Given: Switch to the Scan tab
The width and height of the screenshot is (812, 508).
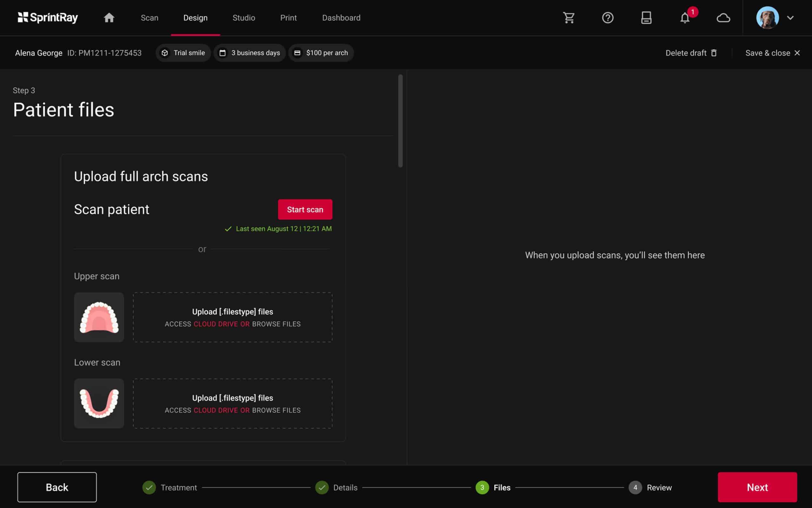Looking at the screenshot, I should pos(149,17).
